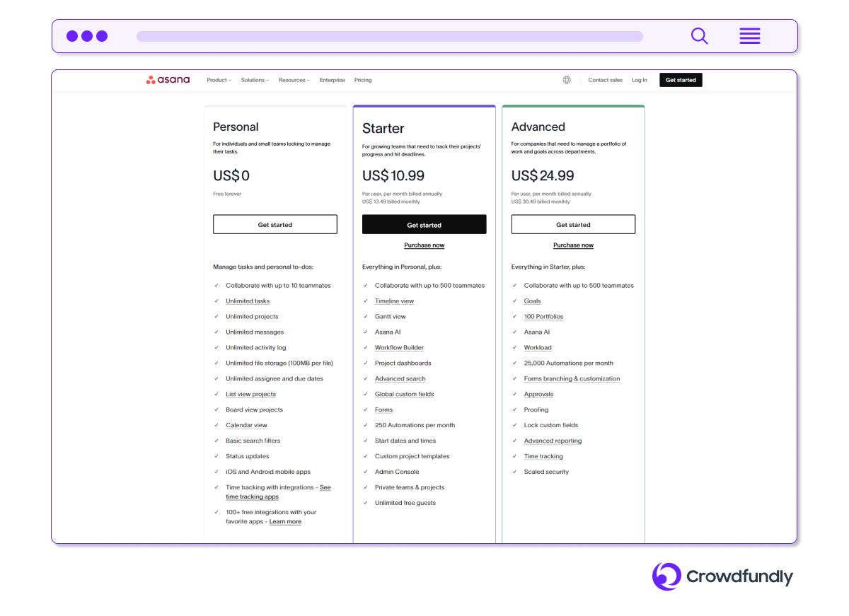This screenshot has height=616, width=849.
Task: Open the Pricing nav item
Action: (363, 80)
